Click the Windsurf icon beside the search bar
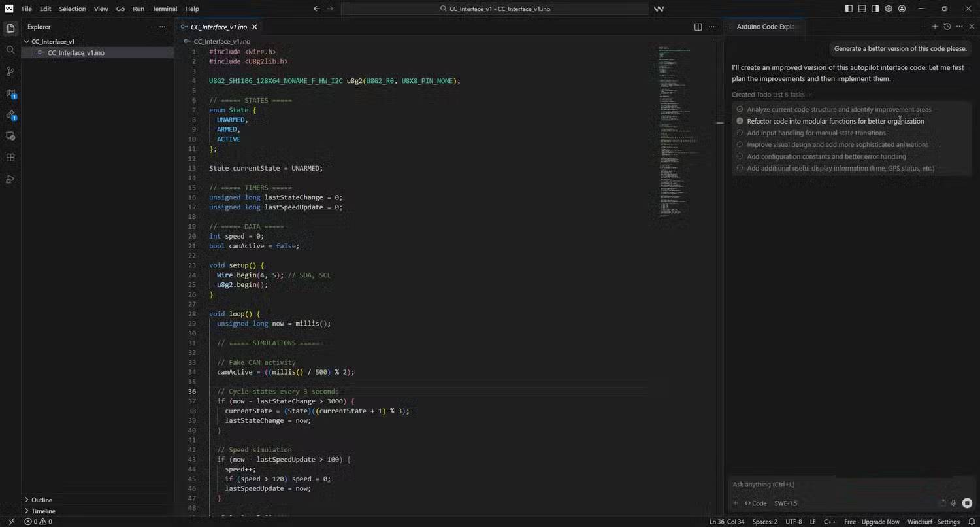The image size is (980, 527). coord(659,8)
